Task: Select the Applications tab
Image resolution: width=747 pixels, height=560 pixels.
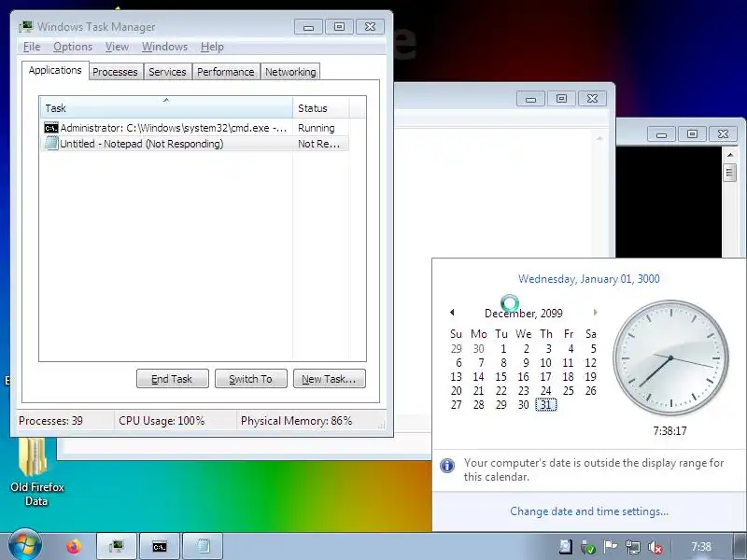Action: pyautogui.click(x=55, y=71)
